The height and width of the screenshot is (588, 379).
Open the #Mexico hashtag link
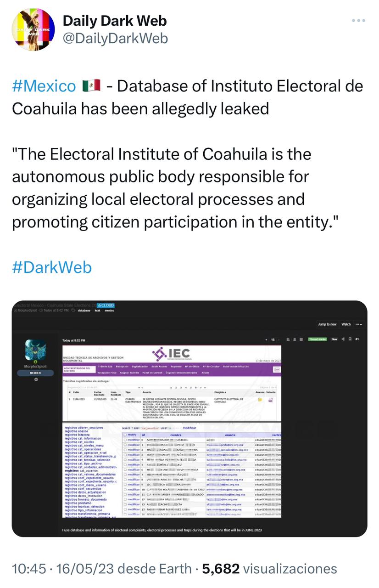point(44,86)
